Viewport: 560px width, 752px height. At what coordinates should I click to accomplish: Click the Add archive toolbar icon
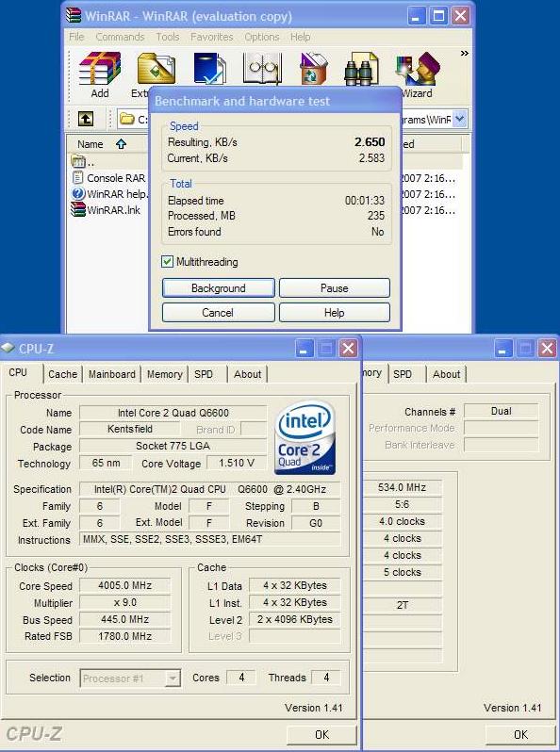coord(100,69)
